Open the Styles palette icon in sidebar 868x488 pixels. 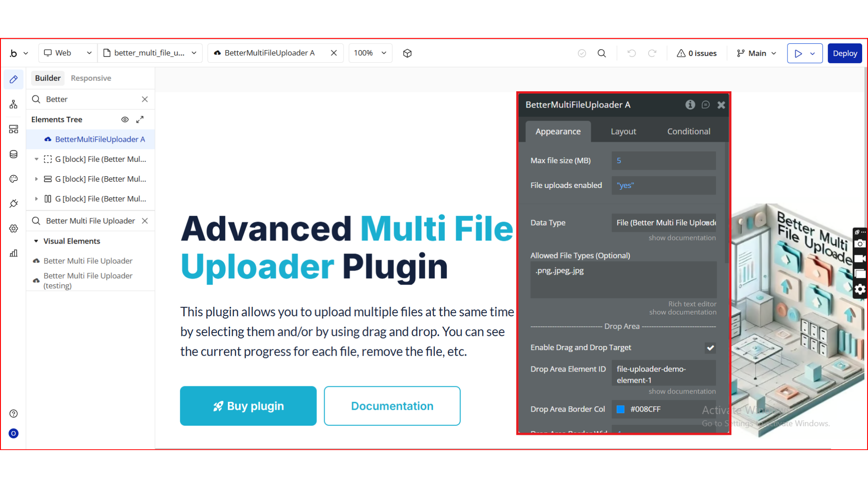(14, 179)
